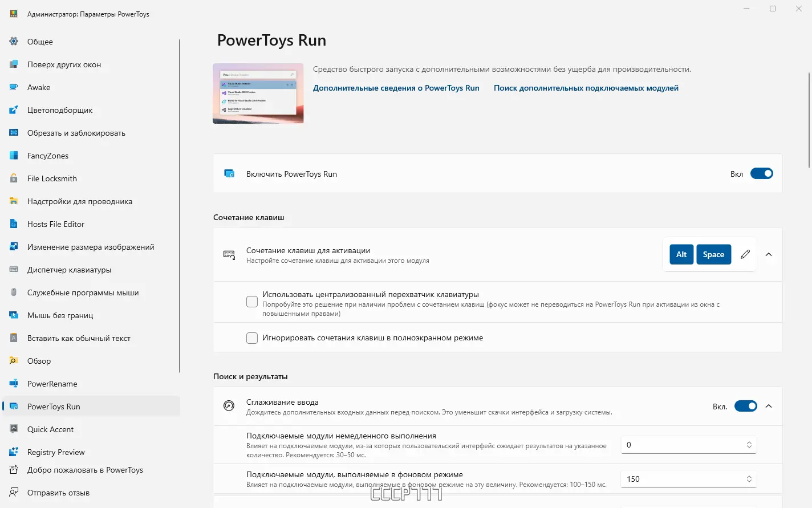Click the spinner arrows on the 0 value box
Image resolution: width=812 pixels, height=508 pixels.
click(749, 445)
